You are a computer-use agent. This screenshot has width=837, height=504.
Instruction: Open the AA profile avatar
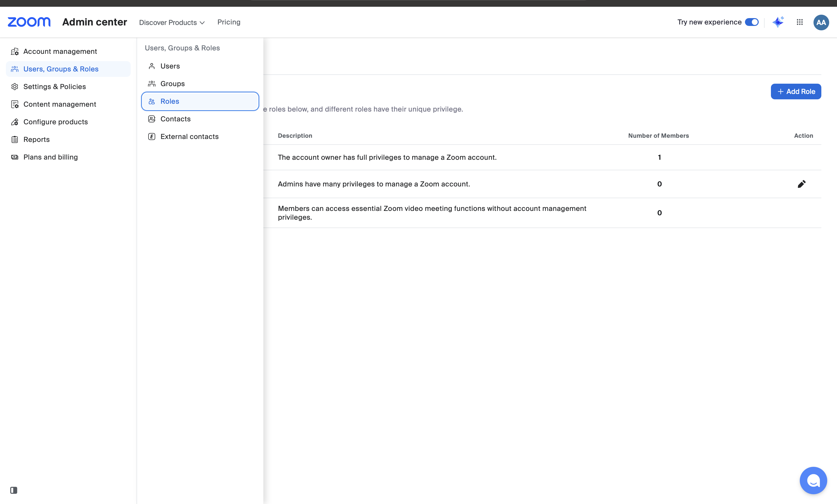point(821,23)
